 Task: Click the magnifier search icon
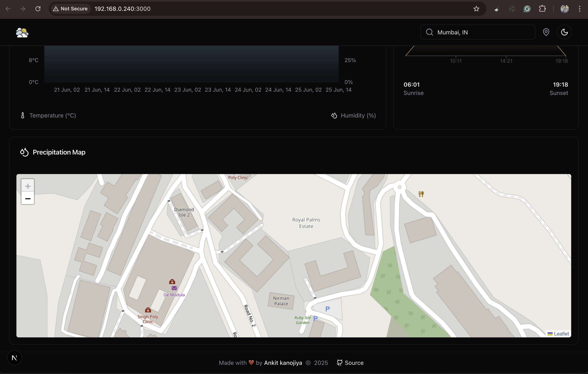[429, 32]
